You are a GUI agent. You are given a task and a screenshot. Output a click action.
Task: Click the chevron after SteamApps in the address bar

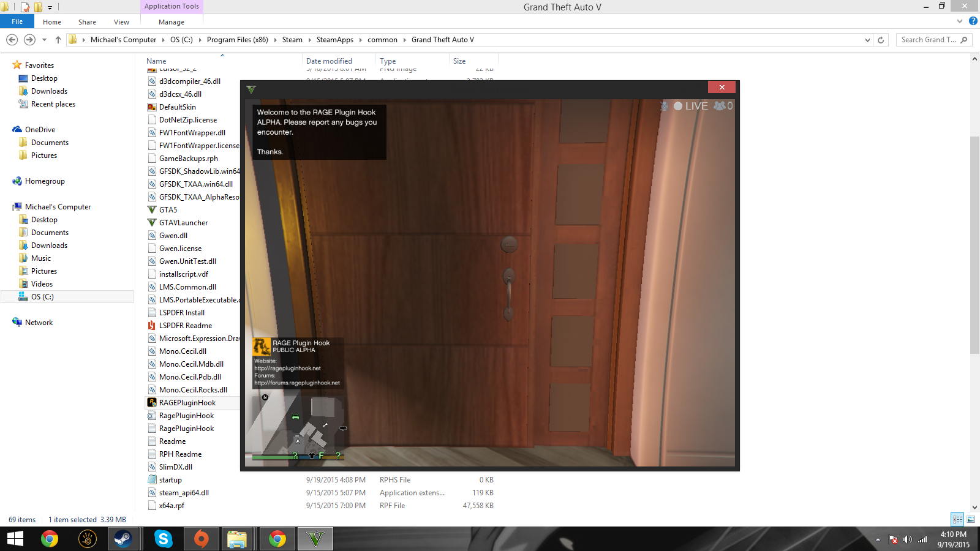[361, 40]
